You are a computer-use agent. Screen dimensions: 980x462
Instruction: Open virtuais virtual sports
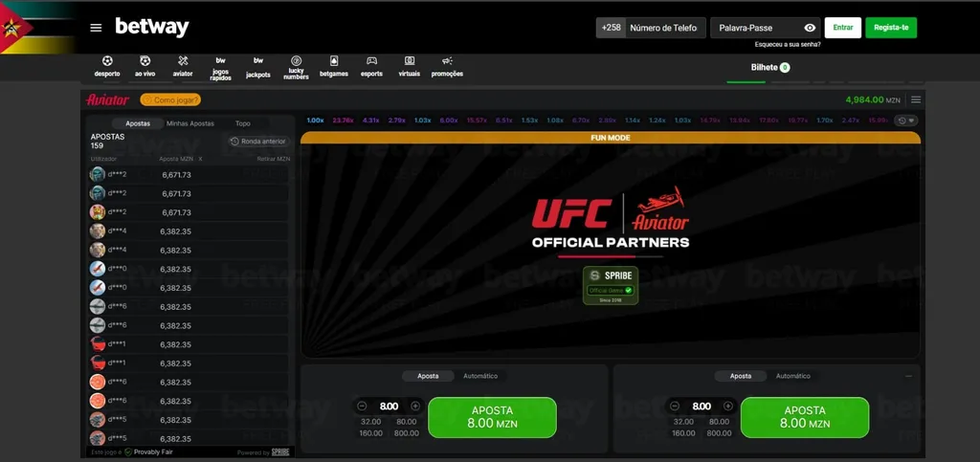(x=410, y=66)
